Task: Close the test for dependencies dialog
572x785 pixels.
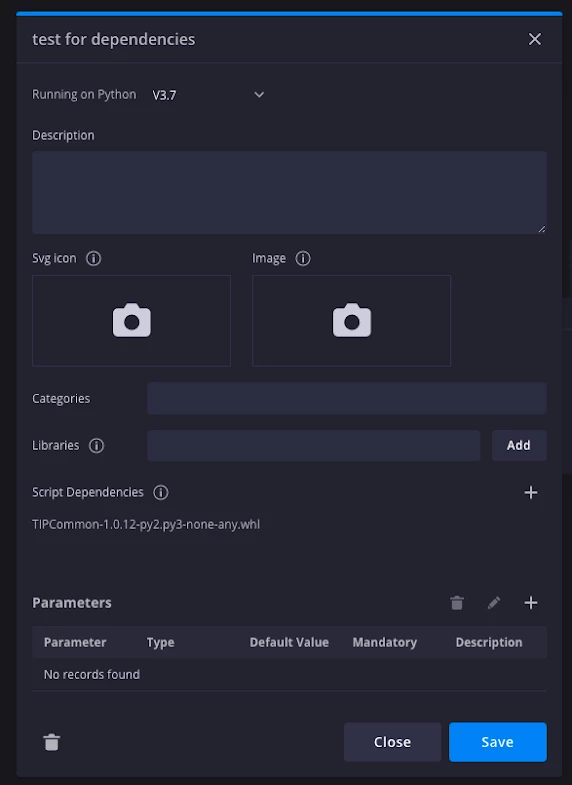Action: (x=535, y=39)
